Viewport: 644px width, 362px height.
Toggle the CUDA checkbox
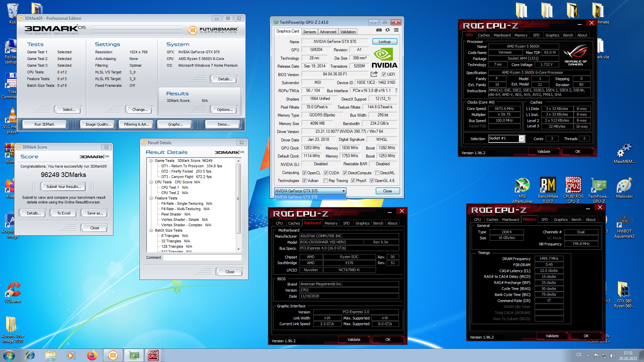(x=326, y=173)
